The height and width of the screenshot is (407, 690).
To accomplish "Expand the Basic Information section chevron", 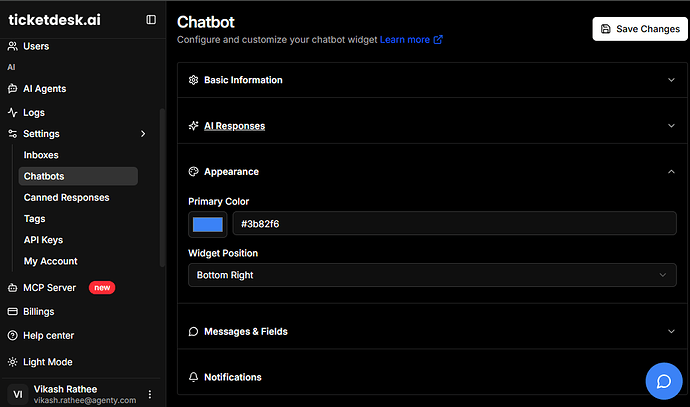I will click(x=671, y=80).
